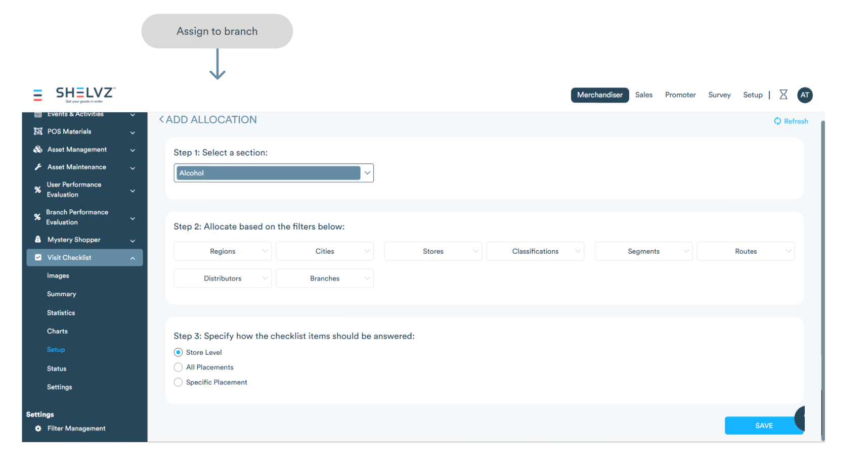Click the Refresh link

click(791, 121)
